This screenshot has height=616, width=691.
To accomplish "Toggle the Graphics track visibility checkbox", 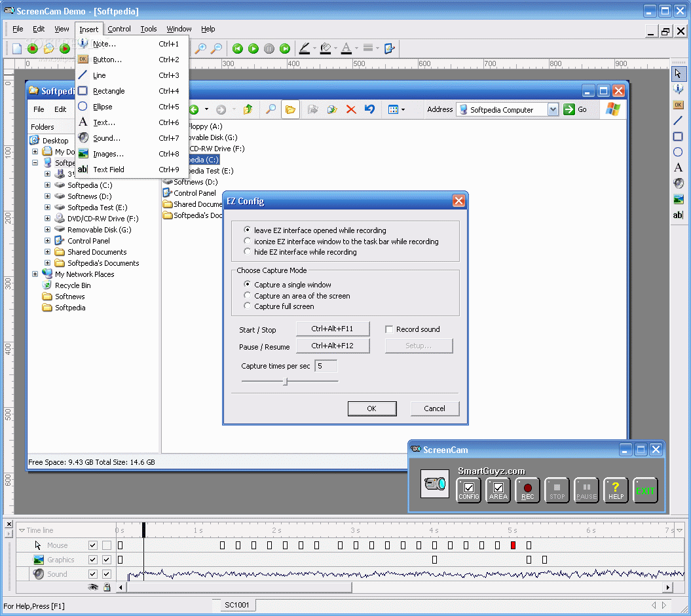I will [x=92, y=560].
